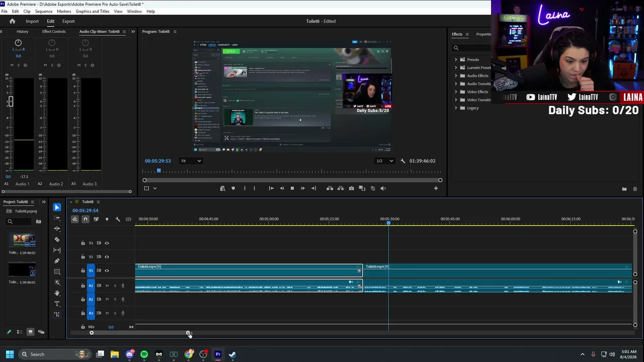This screenshot has height=362, width=644.
Task: Switch the Project panel to List view
Action: pyautogui.click(x=20, y=332)
